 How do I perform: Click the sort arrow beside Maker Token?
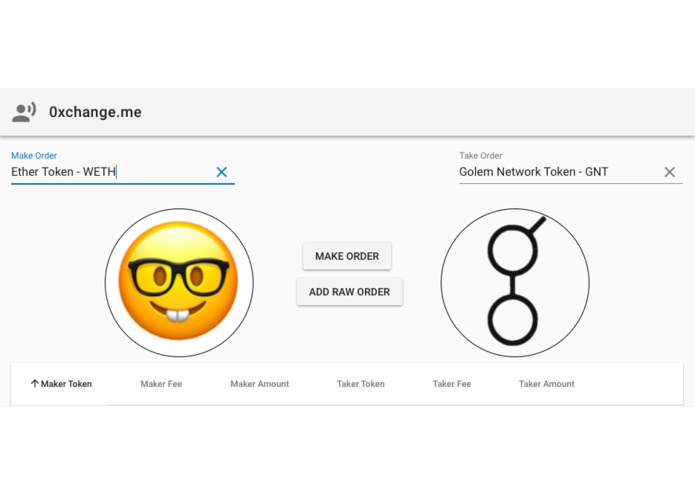(x=35, y=384)
